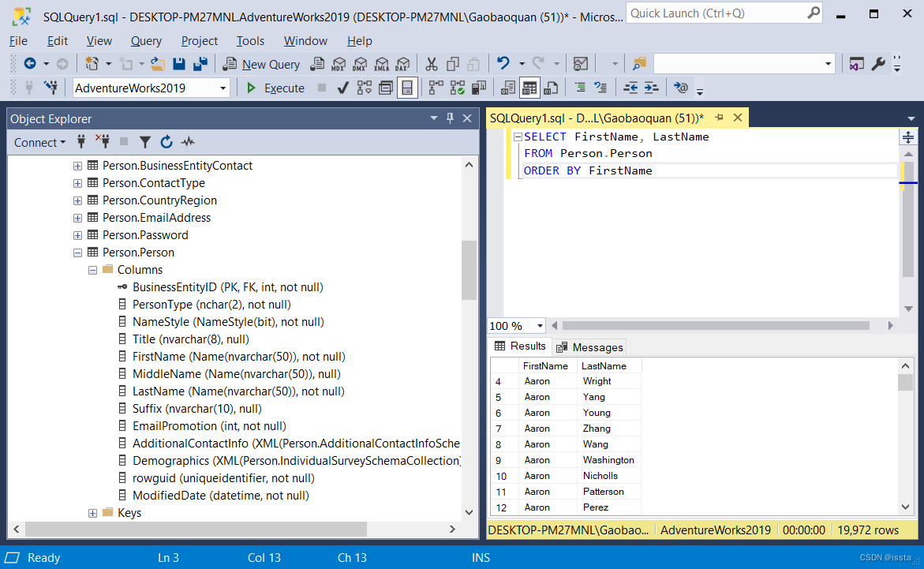Parse the query with the checkmark icon
This screenshot has width=924, height=569.
coord(342,88)
